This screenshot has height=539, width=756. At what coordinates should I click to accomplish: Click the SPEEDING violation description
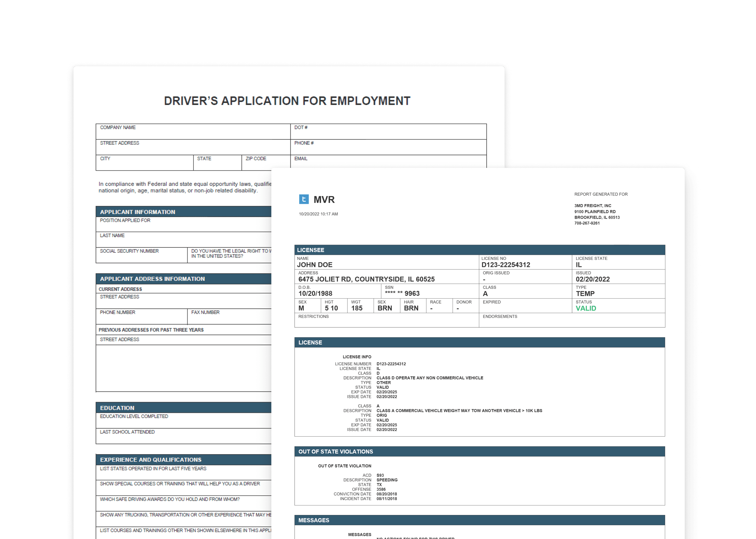pyautogui.click(x=387, y=480)
